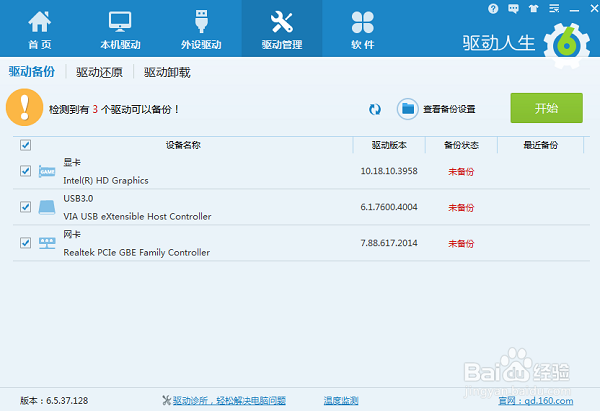The image size is (600, 411).
Task: Toggle the select-all checkbox in header
Action: 26,145
